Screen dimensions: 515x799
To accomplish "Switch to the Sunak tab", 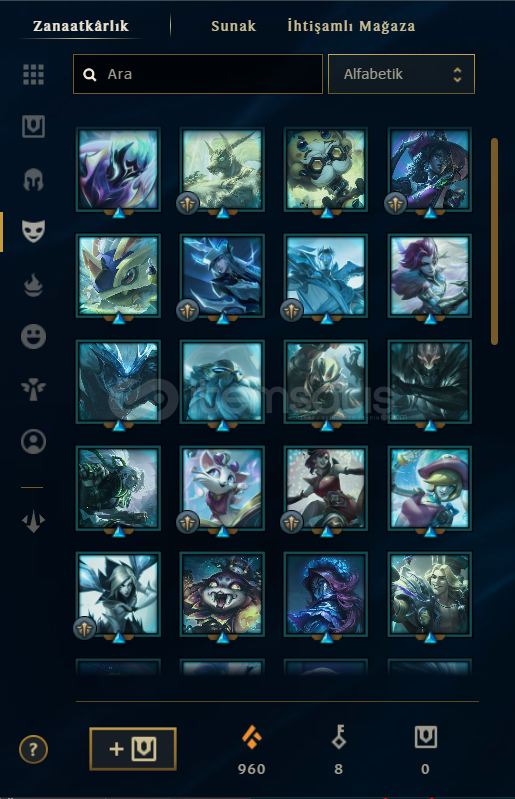I will coord(233,26).
